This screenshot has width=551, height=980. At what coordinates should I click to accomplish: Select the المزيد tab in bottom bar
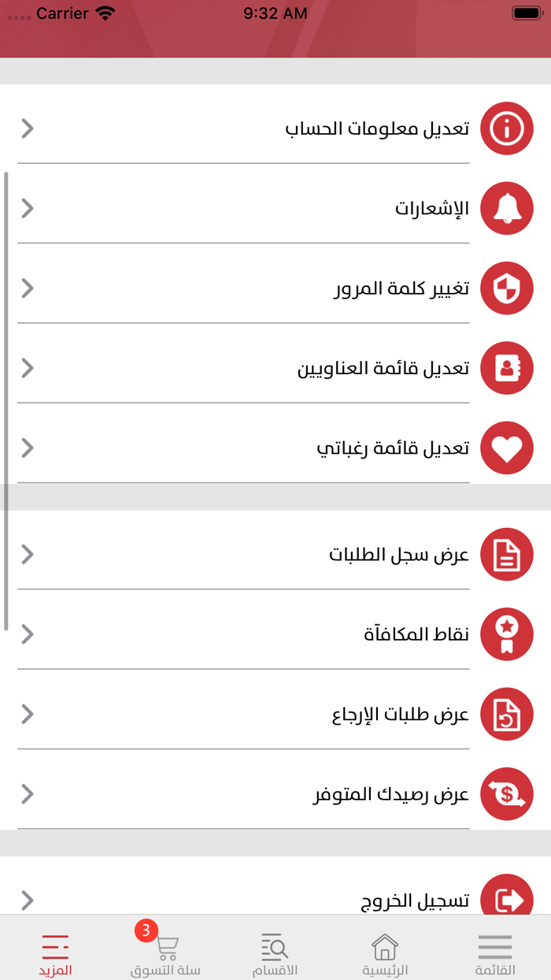[54, 949]
